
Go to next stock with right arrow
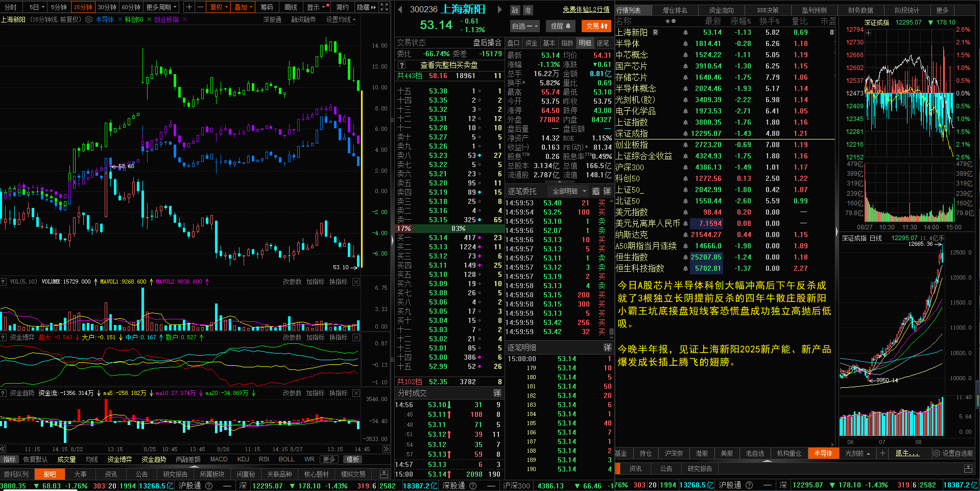(500, 9)
